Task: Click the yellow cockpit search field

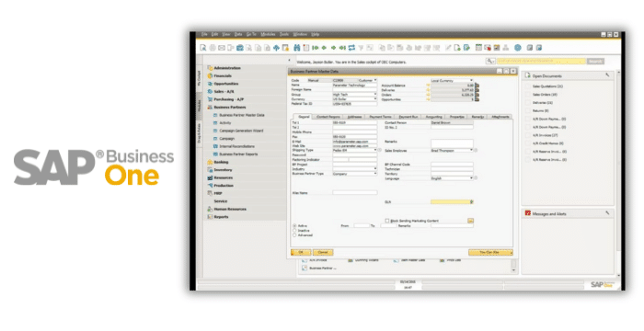Action: [x=541, y=62]
